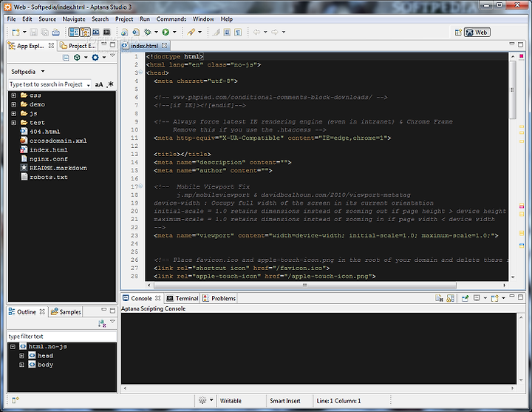Click the editor horizontal scrollbar thumb

tap(304, 286)
